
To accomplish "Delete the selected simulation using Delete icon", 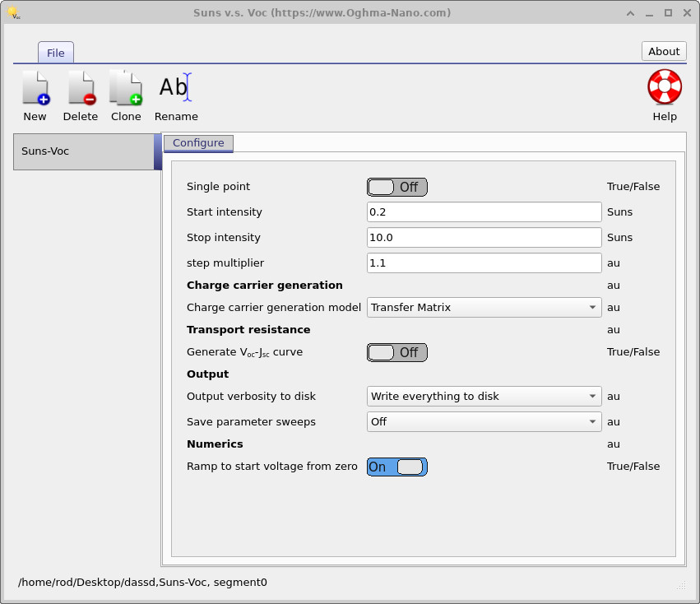I will click(x=80, y=93).
